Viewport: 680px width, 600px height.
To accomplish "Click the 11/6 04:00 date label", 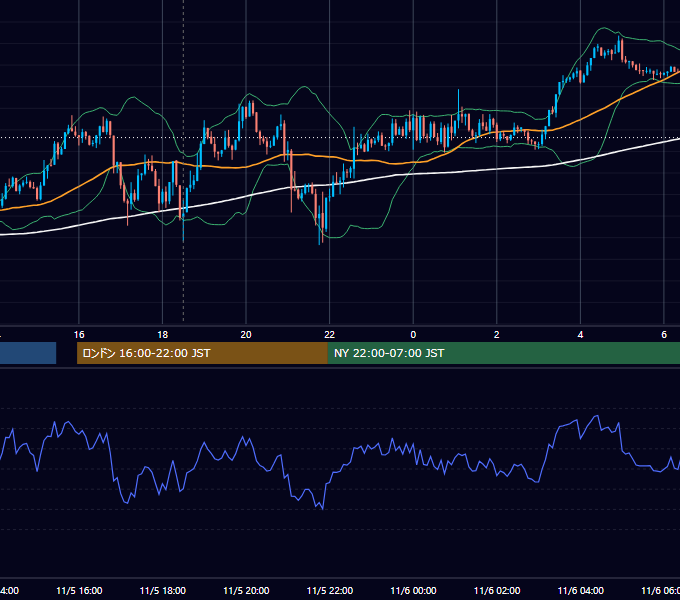I will point(581,590).
